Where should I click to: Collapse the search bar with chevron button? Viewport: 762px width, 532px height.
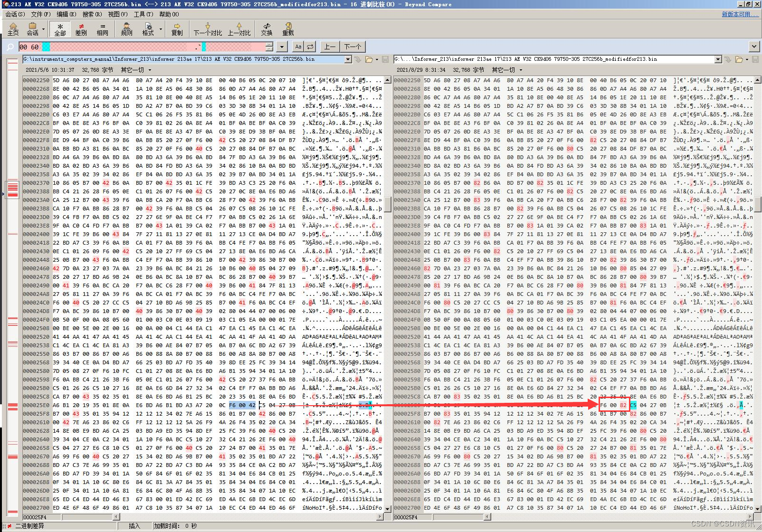pos(754,47)
